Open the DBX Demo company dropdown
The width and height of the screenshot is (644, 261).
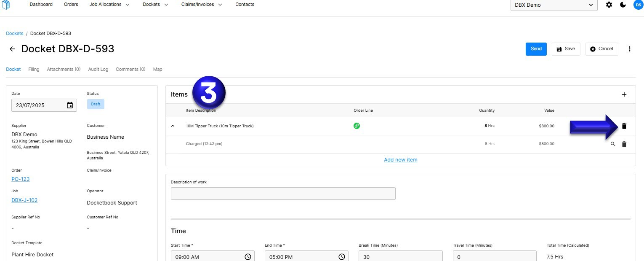554,5
